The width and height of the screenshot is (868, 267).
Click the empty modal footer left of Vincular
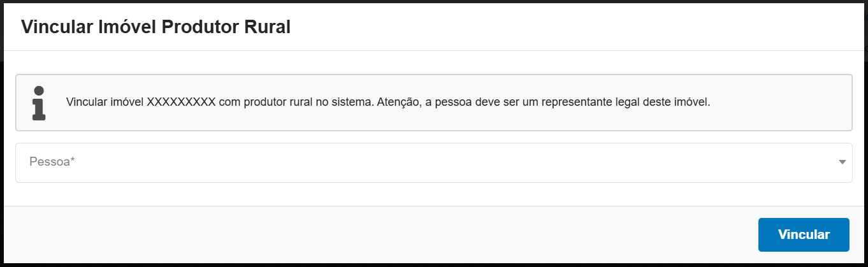(x=382, y=235)
